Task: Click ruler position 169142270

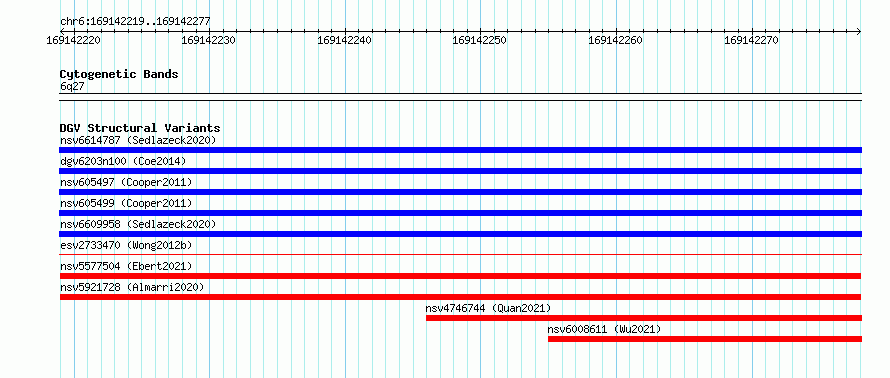Action: pyautogui.click(x=752, y=41)
